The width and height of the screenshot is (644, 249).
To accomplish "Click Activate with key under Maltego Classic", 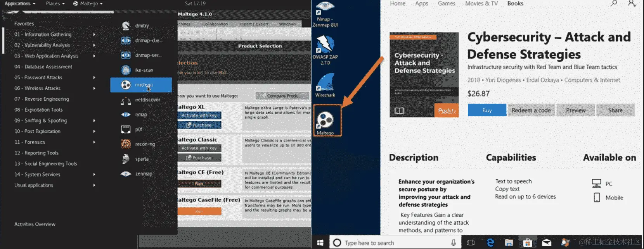I will click(199, 148).
